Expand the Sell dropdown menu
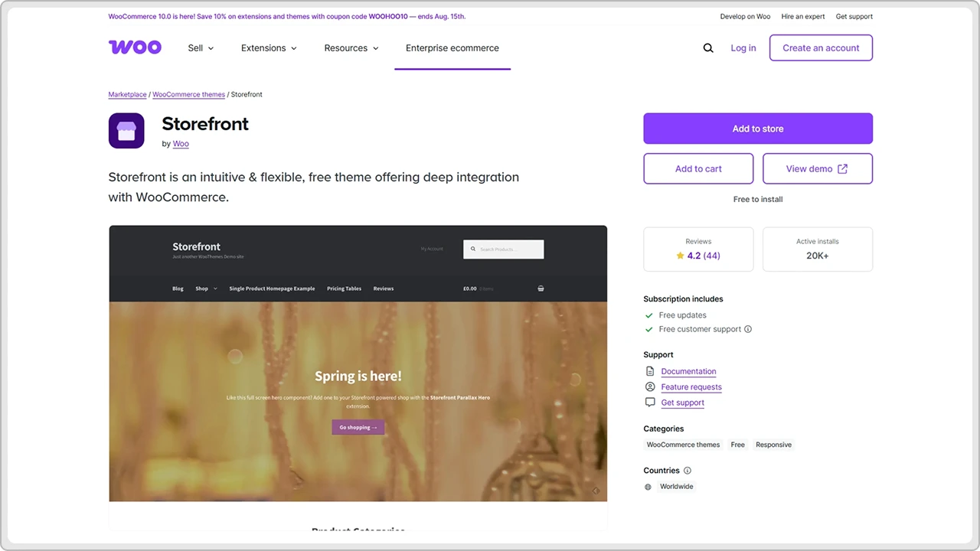The height and width of the screenshot is (551, 980). [201, 48]
